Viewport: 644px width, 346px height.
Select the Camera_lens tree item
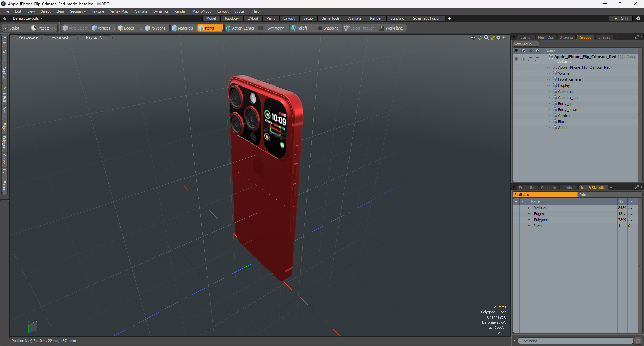569,98
